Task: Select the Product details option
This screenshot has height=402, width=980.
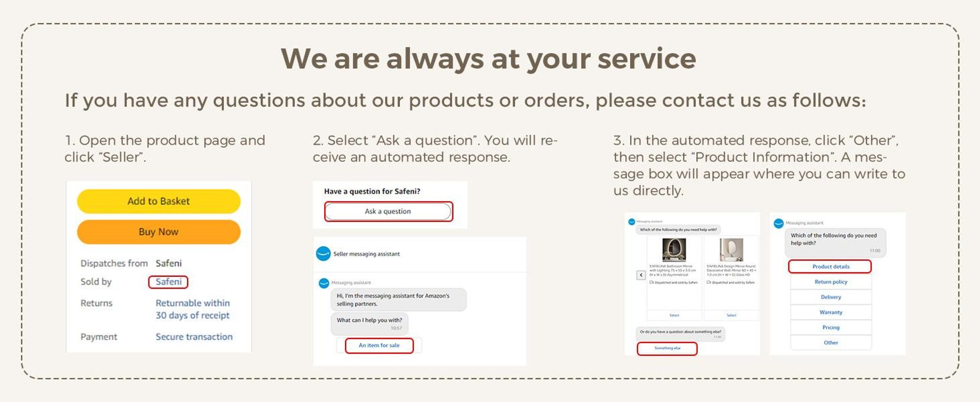Action: 830,267
